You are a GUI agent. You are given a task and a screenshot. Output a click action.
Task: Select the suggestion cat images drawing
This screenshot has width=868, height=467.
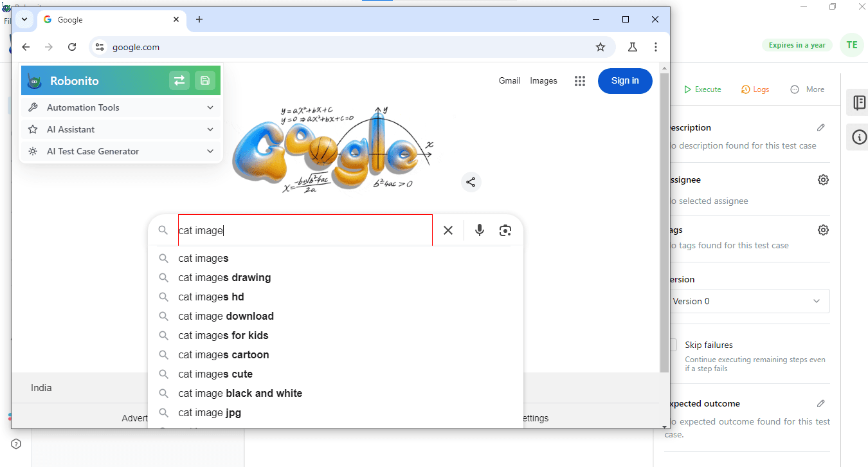(336, 278)
